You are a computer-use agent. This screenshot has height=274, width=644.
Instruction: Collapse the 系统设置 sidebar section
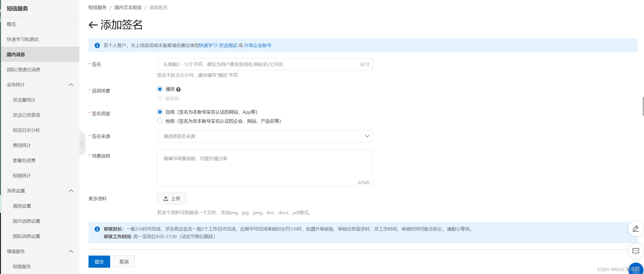(x=71, y=191)
